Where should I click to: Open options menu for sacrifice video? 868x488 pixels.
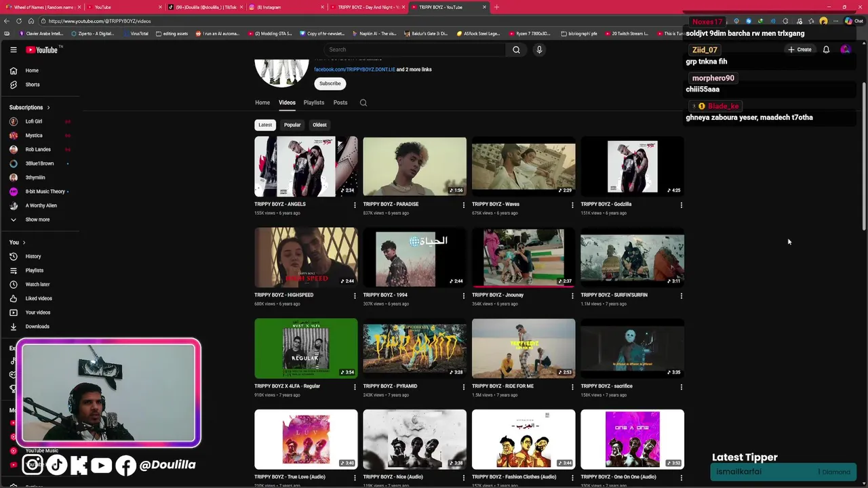tap(682, 386)
